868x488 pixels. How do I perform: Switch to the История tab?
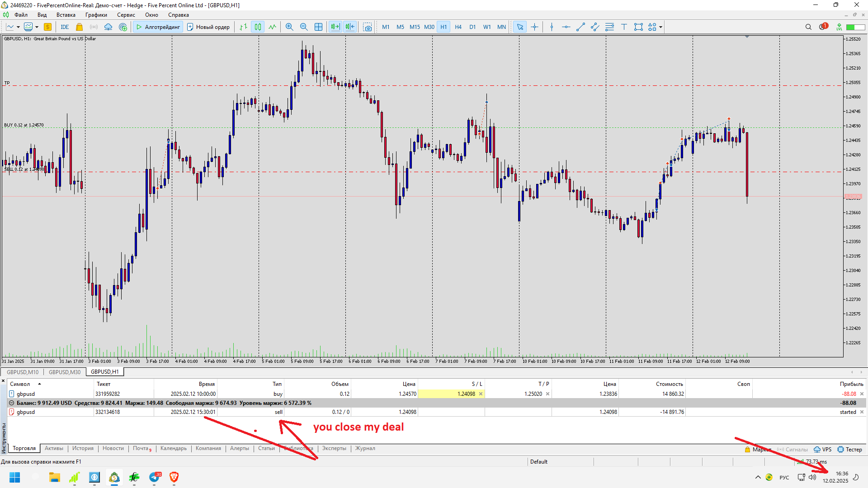83,449
